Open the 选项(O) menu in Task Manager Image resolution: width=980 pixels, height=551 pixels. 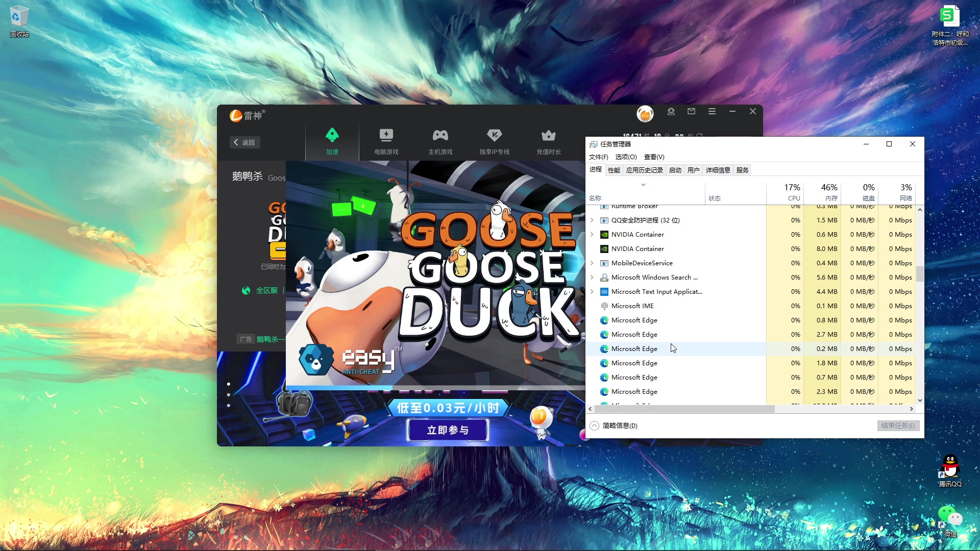626,157
